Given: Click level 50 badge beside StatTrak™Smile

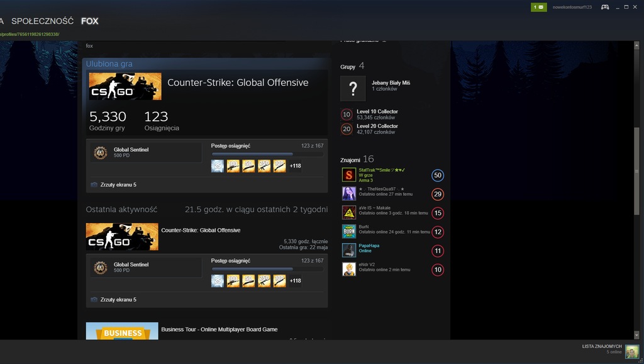Looking at the screenshot, I should [438, 175].
